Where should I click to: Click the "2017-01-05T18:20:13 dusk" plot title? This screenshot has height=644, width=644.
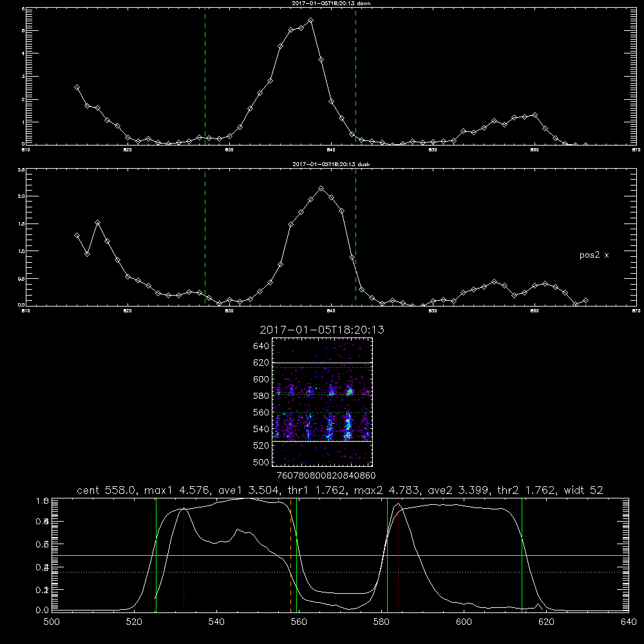331,164
